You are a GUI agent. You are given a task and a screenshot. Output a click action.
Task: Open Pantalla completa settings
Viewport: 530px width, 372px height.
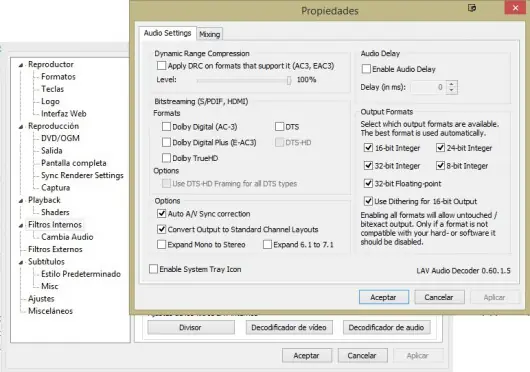[73, 163]
